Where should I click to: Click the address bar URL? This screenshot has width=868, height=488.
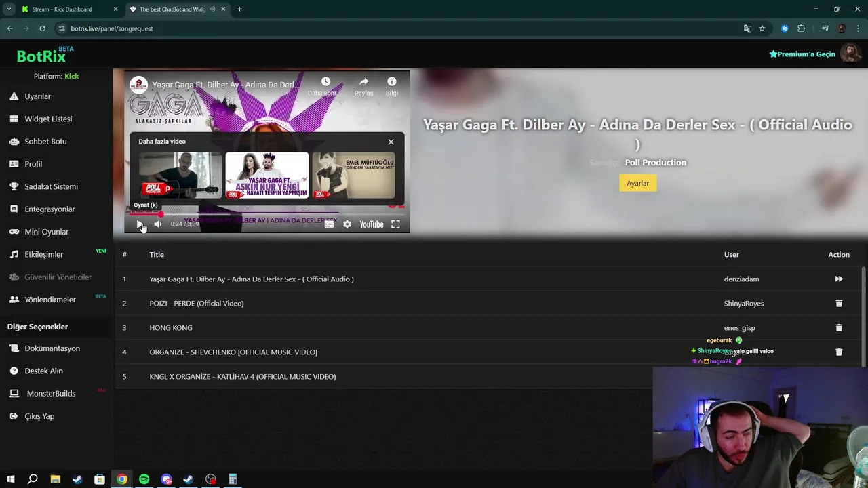112,28
